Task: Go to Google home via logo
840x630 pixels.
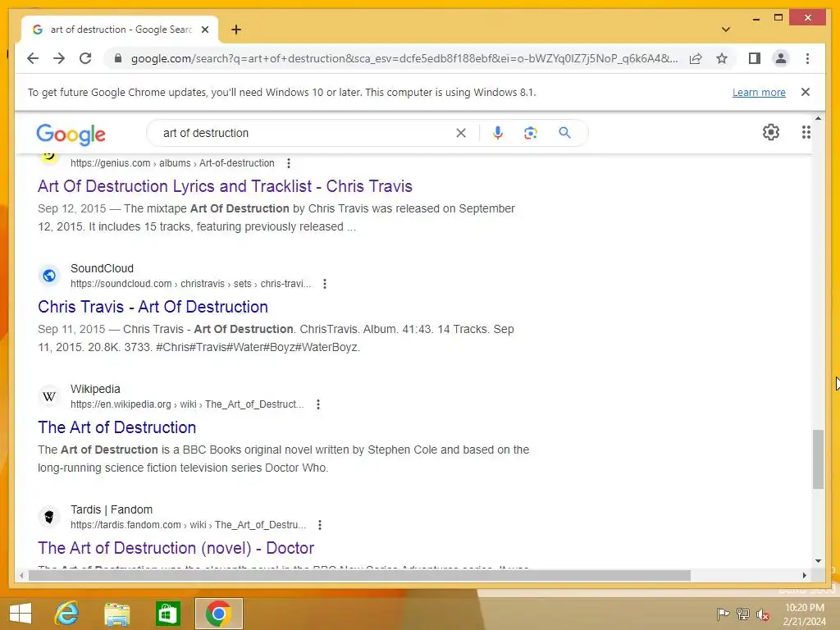Action: point(71,134)
